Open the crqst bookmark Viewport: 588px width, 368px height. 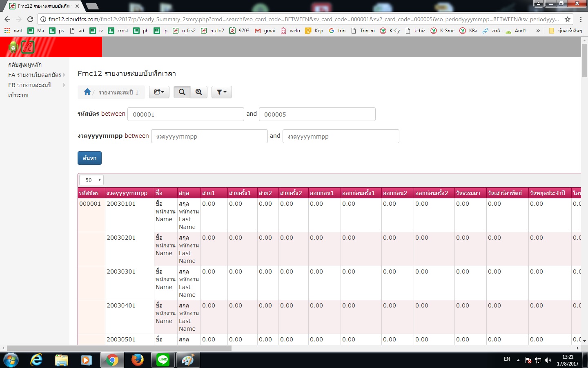[118, 31]
